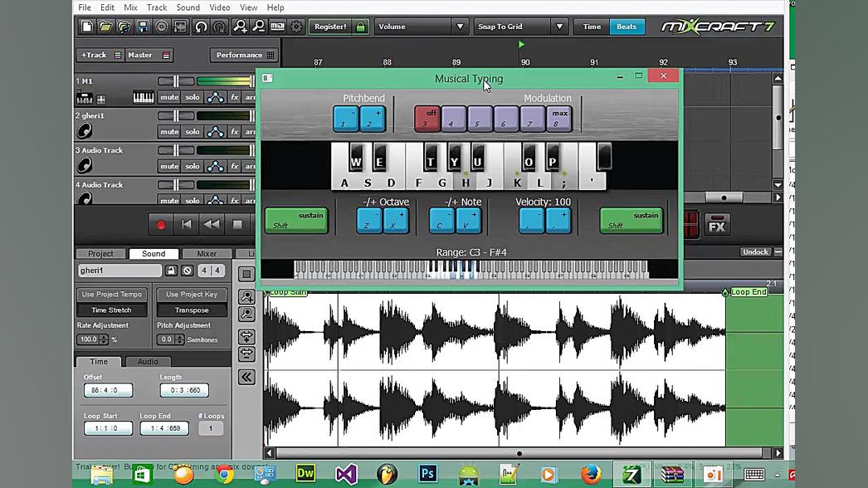Screen dimensions: 868x488
Task: Open the Sound menu in menu bar
Action: pyautogui.click(x=188, y=7)
